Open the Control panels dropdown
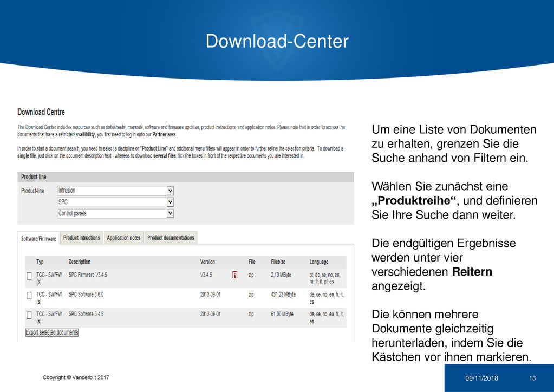554x392 pixels. tap(115, 213)
